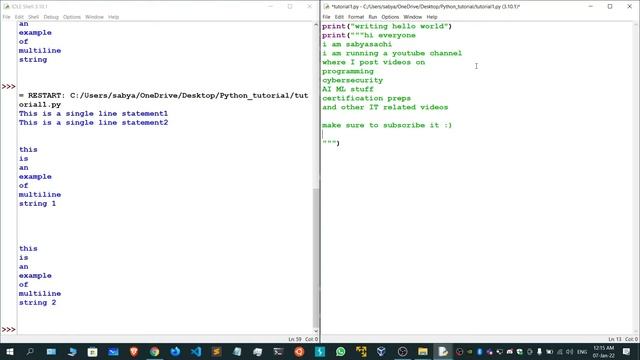640x360 pixels.
Task: Open Help menu in IDLE Shell window
Action: (x=113, y=17)
